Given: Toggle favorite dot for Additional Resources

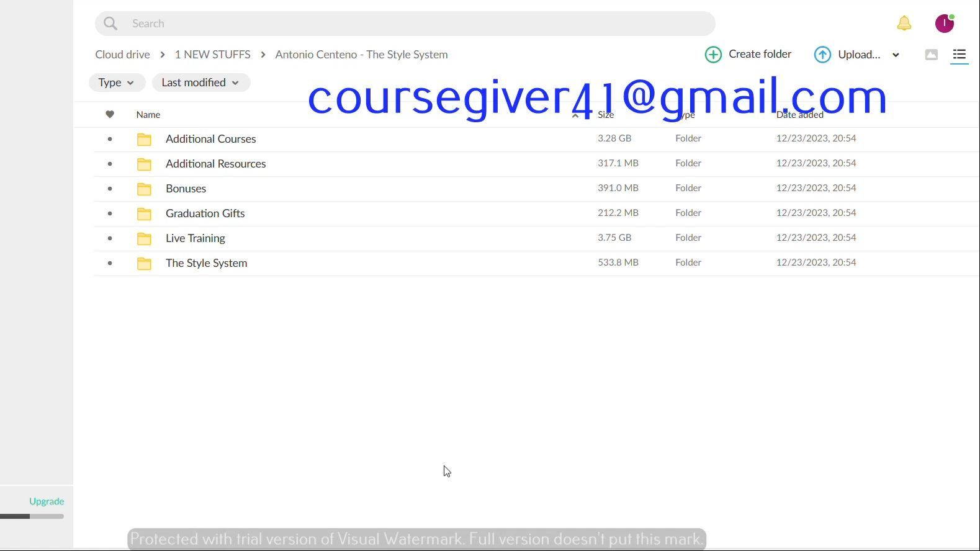Looking at the screenshot, I should pos(110,164).
